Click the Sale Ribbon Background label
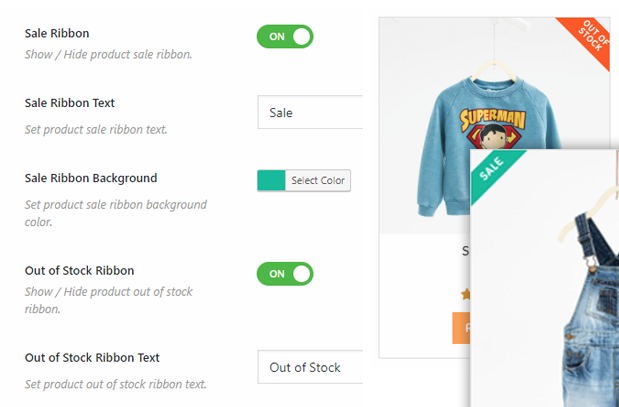 coord(91,178)
